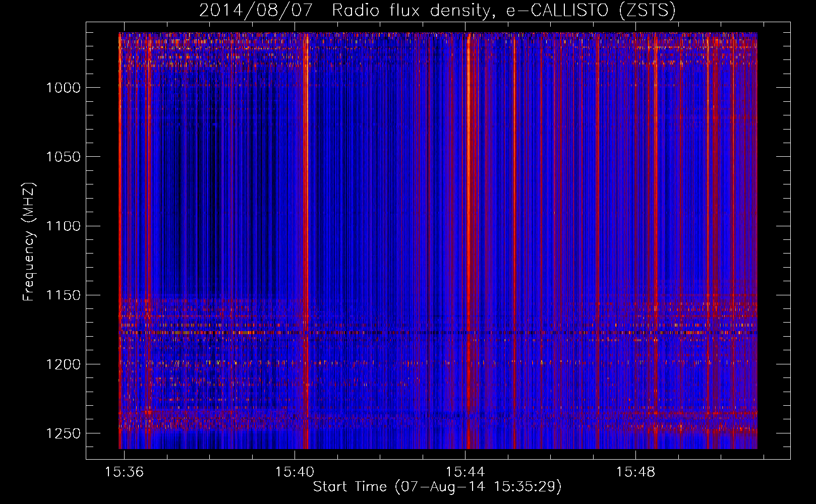
Task: Click the 15:44 time tick label
Action: (465, 472)
